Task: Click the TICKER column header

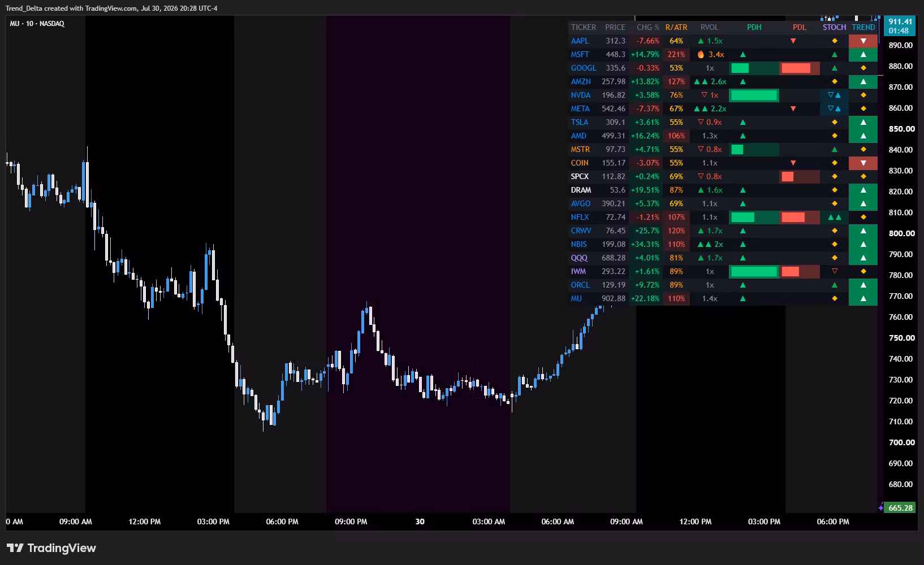Action: (x=584, y=27)
